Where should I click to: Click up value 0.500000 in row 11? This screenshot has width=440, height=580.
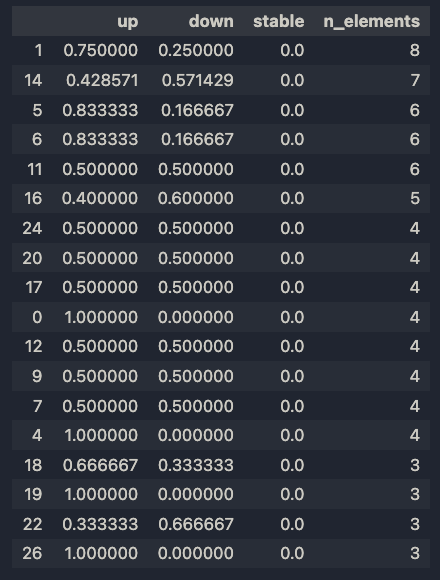[x=100, y=169]
